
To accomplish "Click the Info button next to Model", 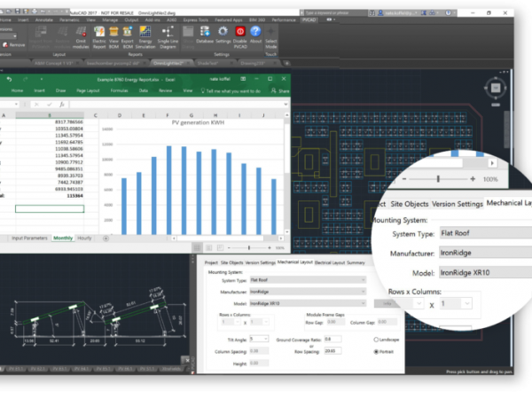I will 387,303.
